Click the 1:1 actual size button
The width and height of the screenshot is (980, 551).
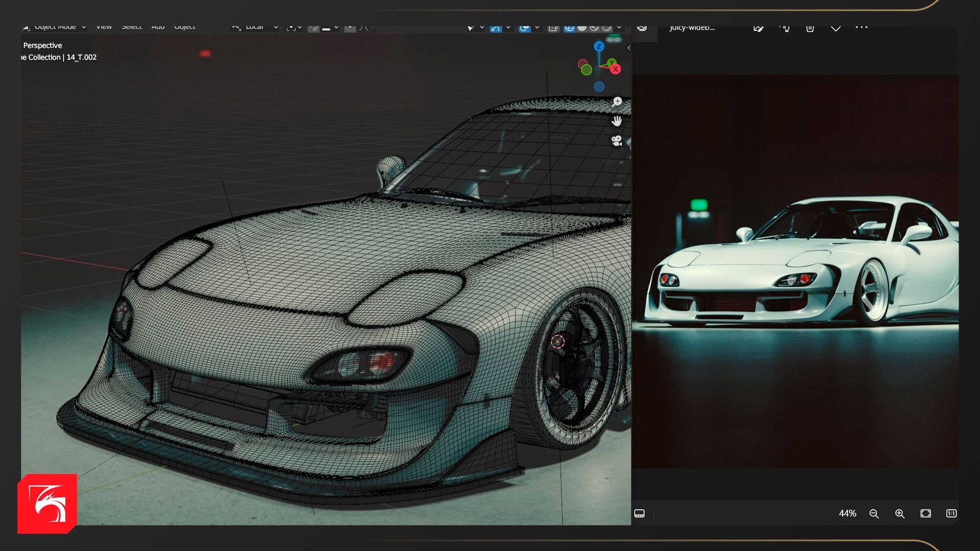point(951,514)
